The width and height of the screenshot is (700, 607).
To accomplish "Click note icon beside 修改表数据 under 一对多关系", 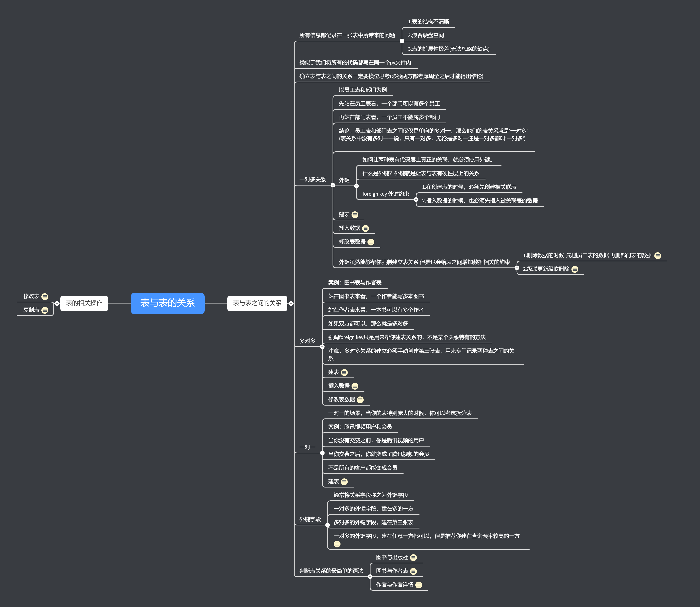I will coord(371,242).
